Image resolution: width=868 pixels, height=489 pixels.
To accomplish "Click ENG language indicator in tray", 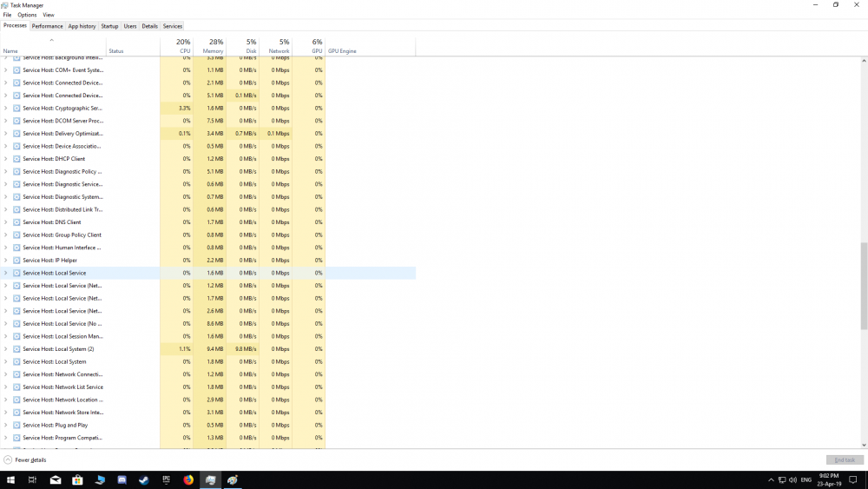I will tap(806, 480).
